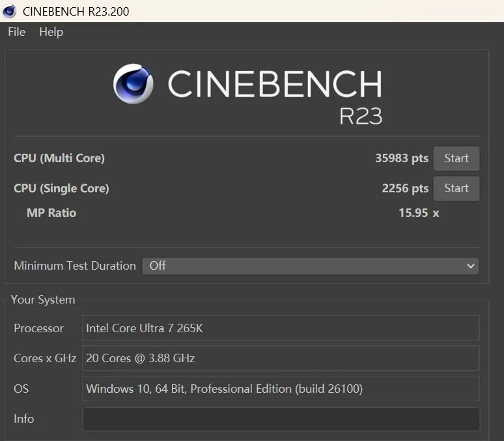Click the CINEBENCH R23 banner title text
This screenshot has height=441, width=504.
coord(275,96)
